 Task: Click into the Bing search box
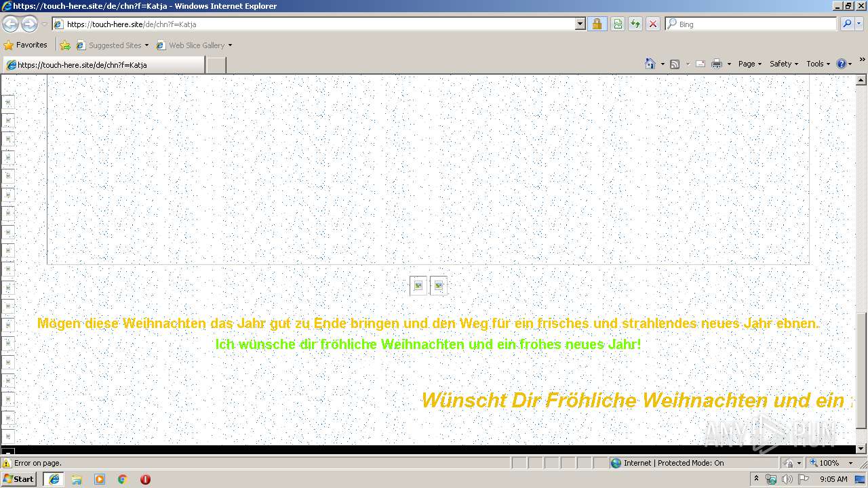(751, 24)
